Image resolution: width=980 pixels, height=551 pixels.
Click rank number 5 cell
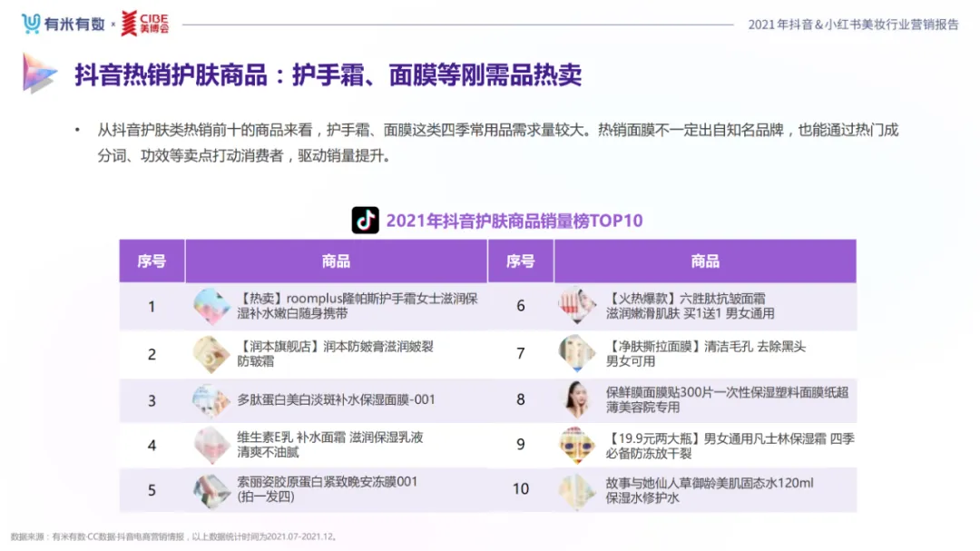(x=152, y=490)
